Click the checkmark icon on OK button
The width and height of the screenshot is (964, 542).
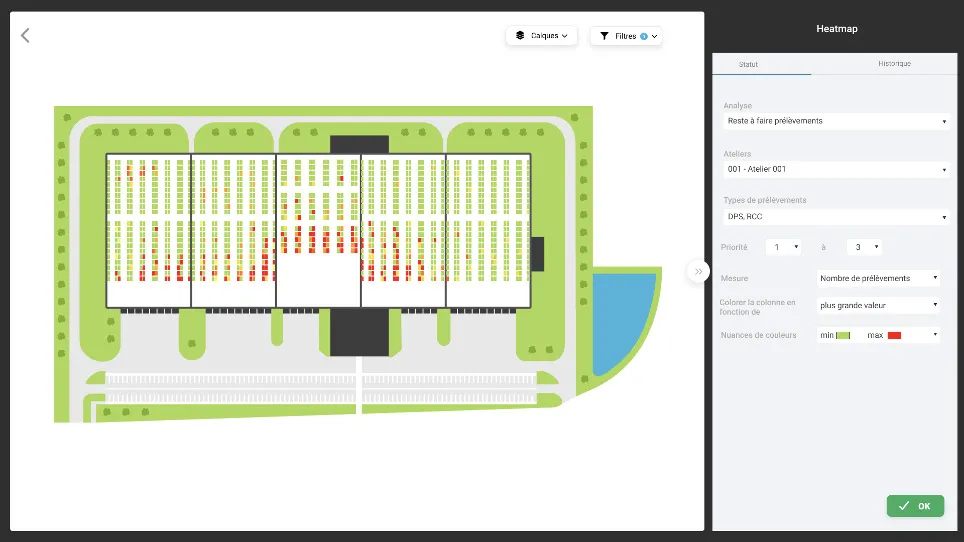pyautogui.click(x=904, y=506)
